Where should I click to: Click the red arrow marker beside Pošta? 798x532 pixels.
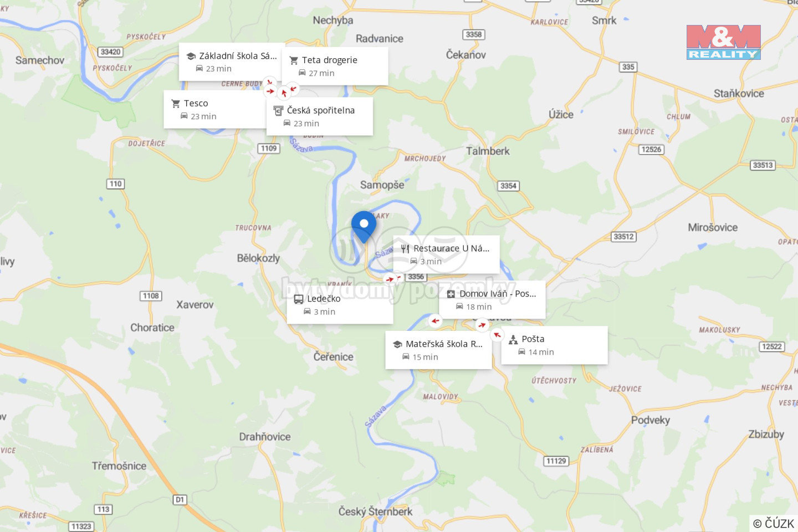pos(497,335)
